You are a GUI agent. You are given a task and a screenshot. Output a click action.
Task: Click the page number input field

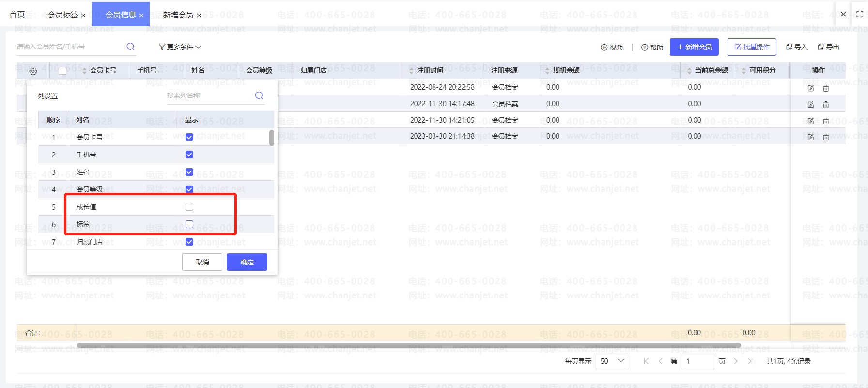tap(697, 361)
